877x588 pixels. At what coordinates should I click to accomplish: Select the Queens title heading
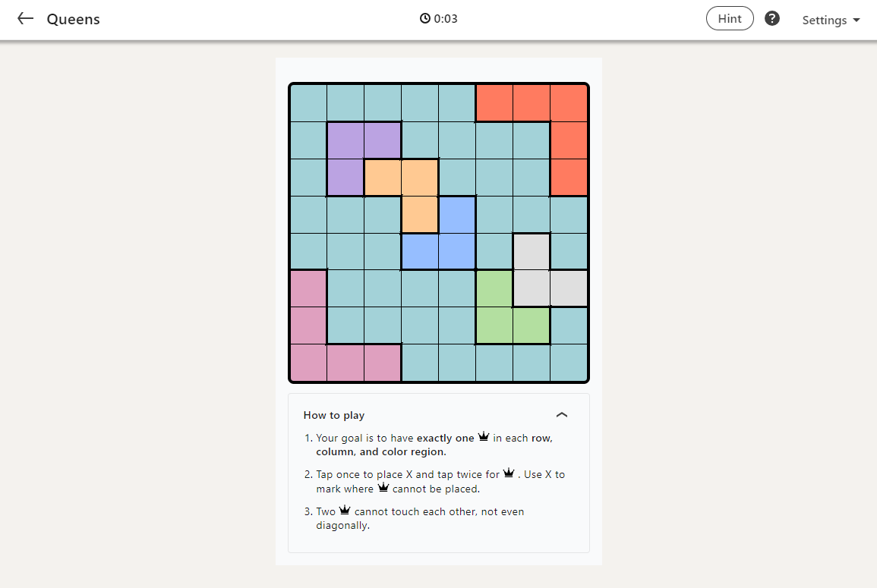pos(73,19)
